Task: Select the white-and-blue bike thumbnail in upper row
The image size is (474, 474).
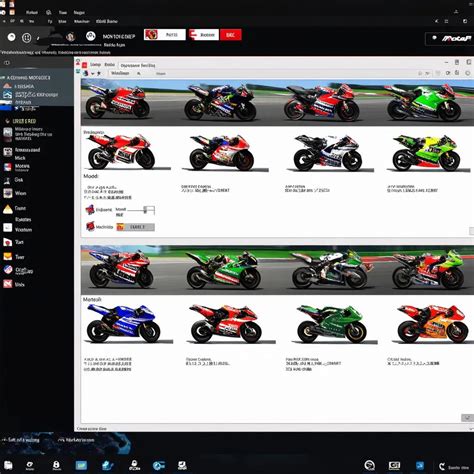Action: pyautogui.click(x=328, y=153)
